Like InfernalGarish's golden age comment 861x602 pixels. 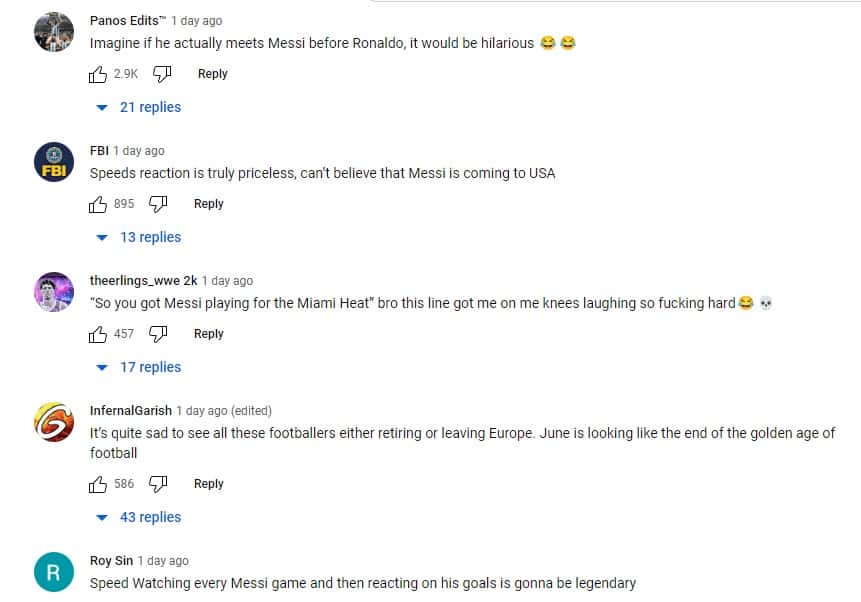click(x=98, y=484)
